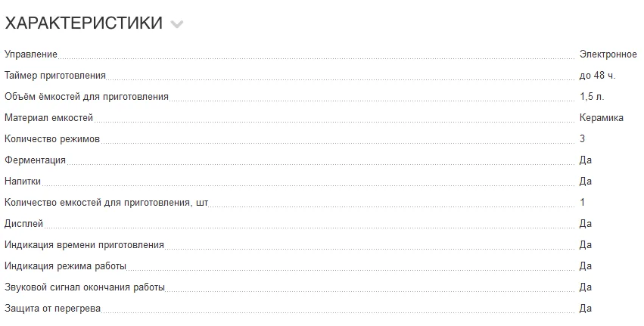Click the Индикация режима работы label
This screenshot has height=326, width=644.
click(65, 266)
